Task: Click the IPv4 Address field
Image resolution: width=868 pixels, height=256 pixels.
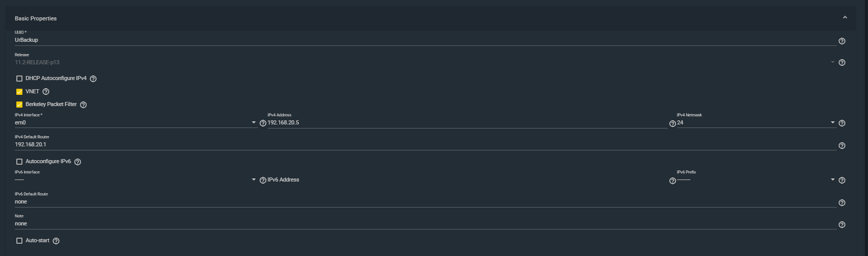Action: click(x=466, y=123)
